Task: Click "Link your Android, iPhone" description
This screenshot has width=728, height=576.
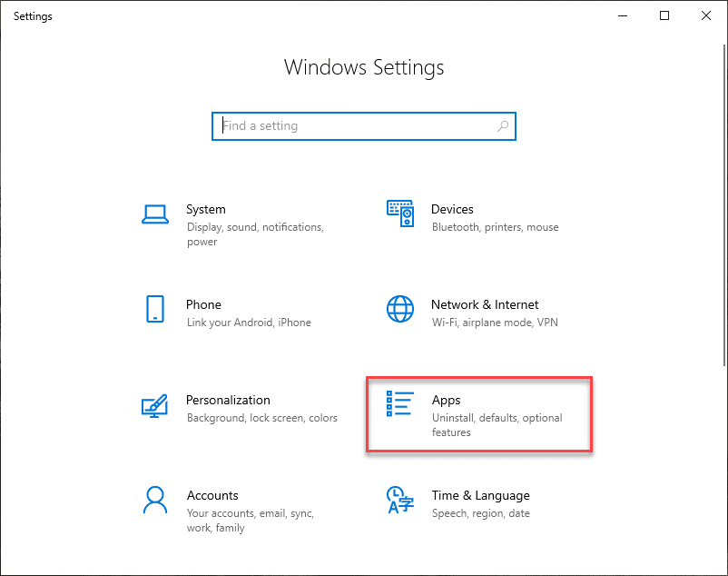Action: tap(249, 323)
